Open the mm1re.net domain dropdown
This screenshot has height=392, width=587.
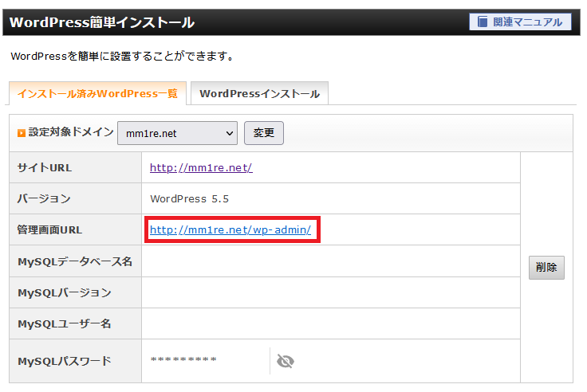point(177,133)
